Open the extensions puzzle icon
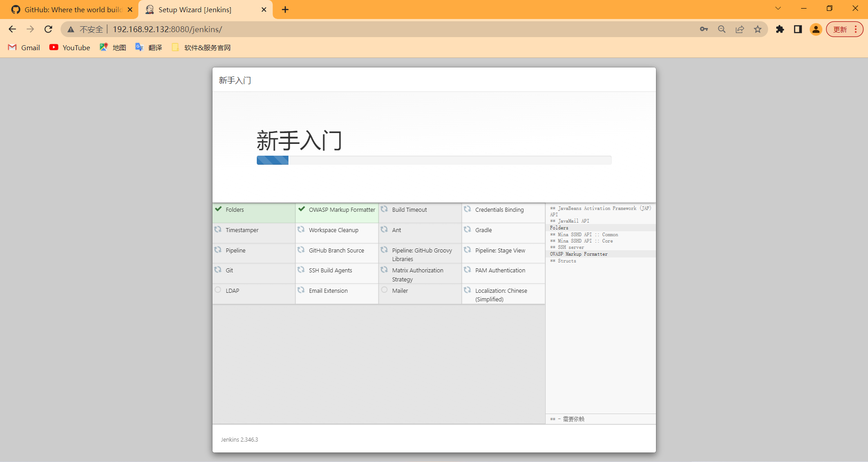 (780, 29)
